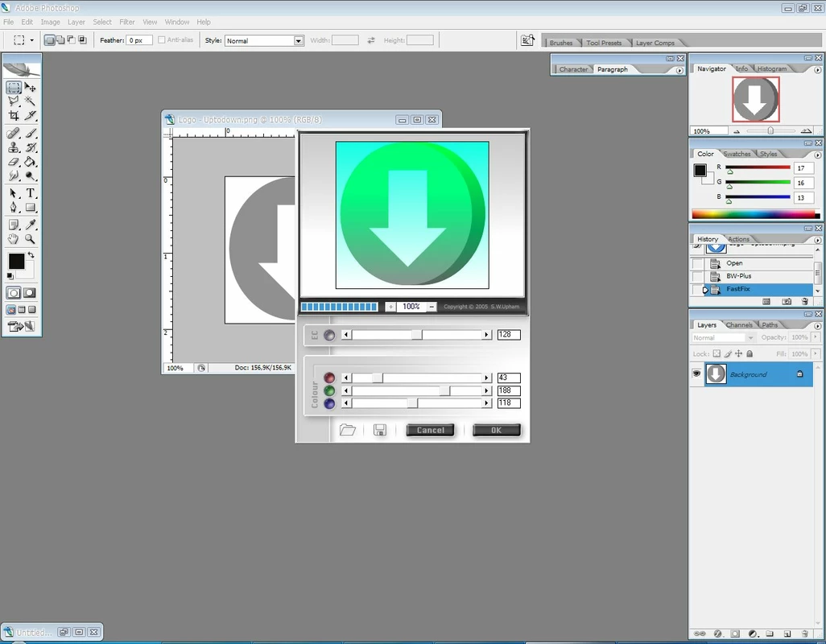Open the tool preset picker dropdown arrow
Screen dimensions: 826x644
tap(31, 40)
